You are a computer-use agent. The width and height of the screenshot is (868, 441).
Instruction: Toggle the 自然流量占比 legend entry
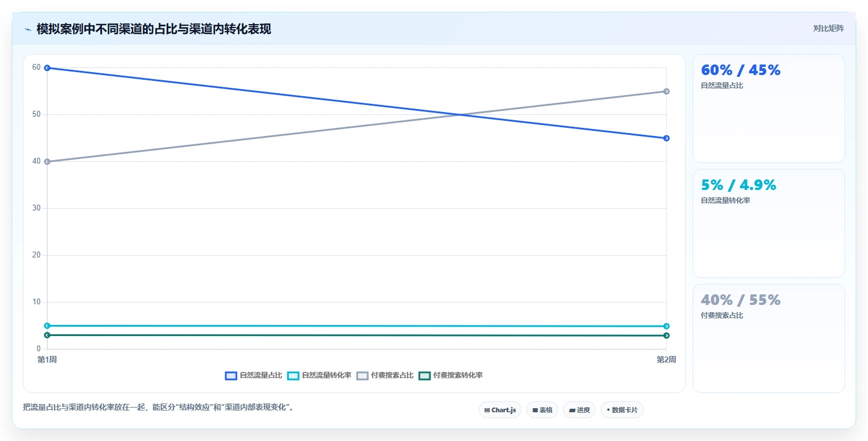[x=253, y=375]
